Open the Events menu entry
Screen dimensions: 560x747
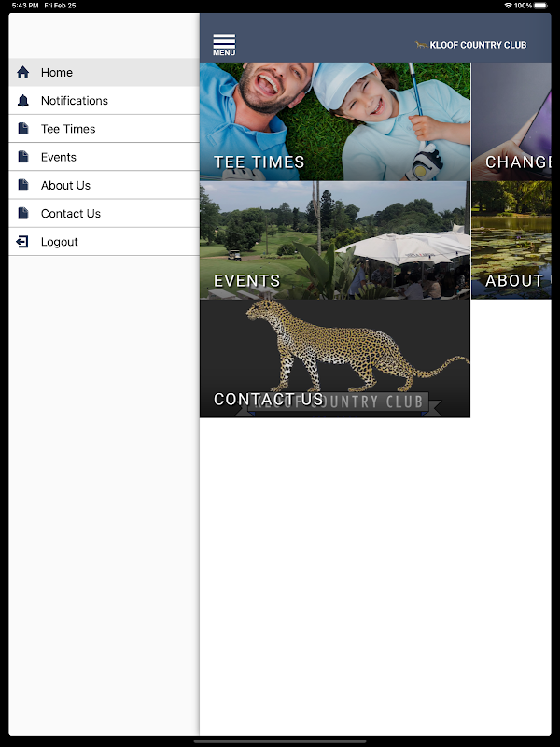[x=104, y=157]
